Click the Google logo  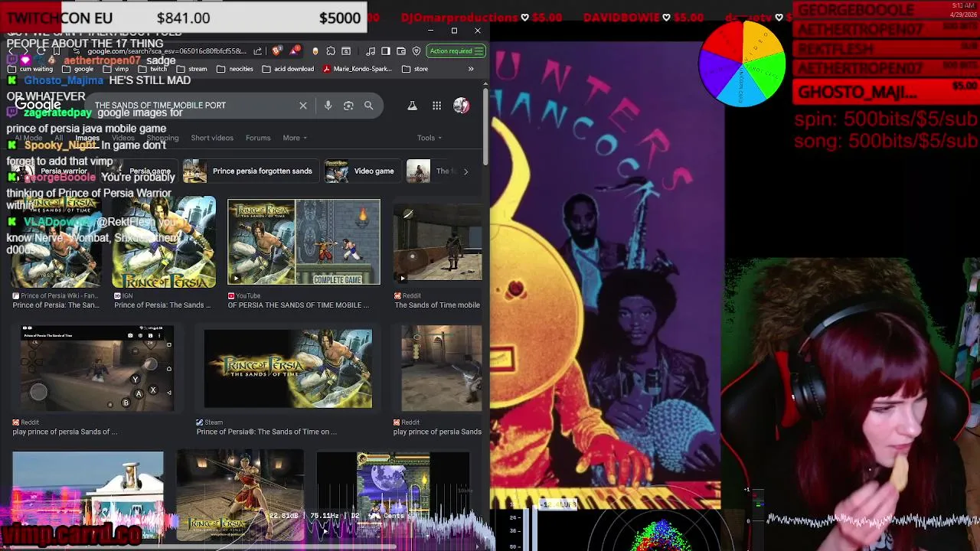pos(38,105)
